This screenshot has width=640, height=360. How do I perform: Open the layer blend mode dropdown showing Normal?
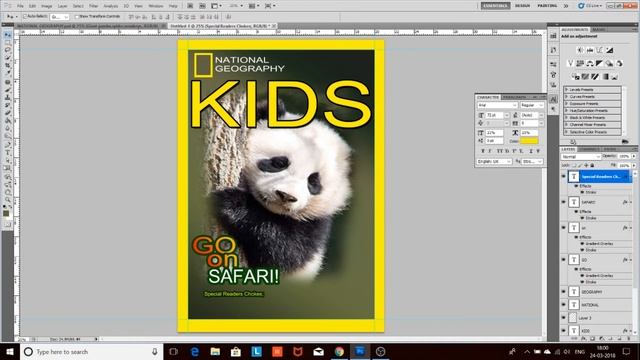[581, 157]
